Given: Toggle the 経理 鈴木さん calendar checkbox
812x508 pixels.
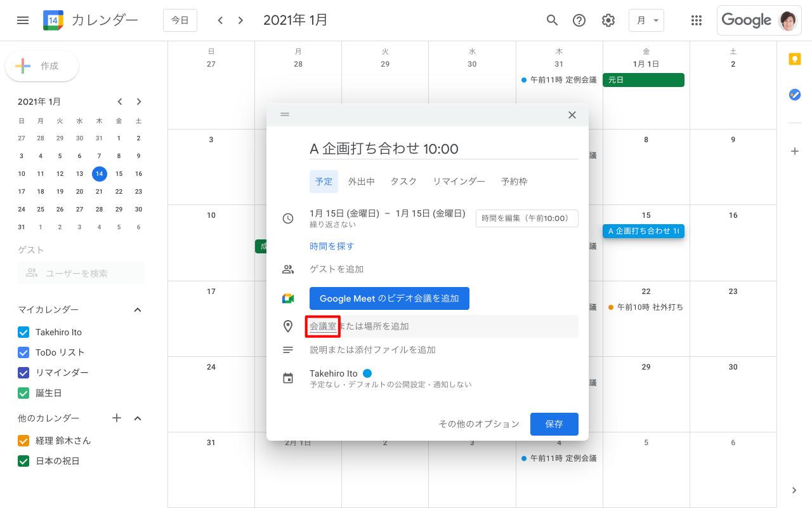Looking at the screenshot, I should tap(23, 441).
